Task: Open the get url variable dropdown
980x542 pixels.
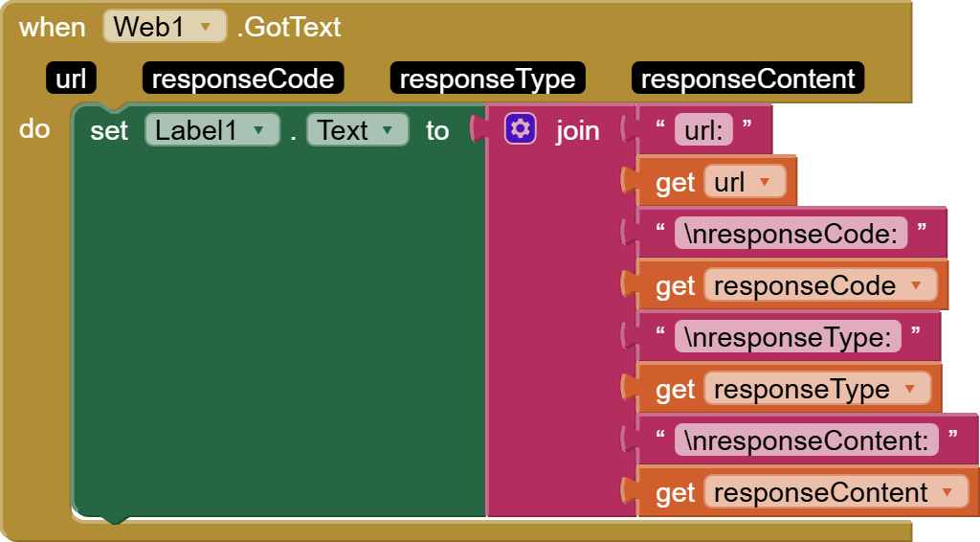Action: tap(765, 182)
